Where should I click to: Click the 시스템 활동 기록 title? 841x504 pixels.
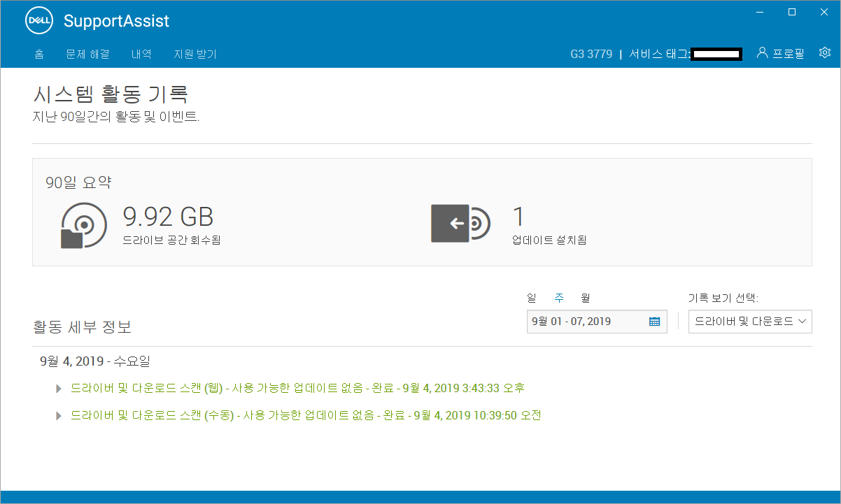111,94
